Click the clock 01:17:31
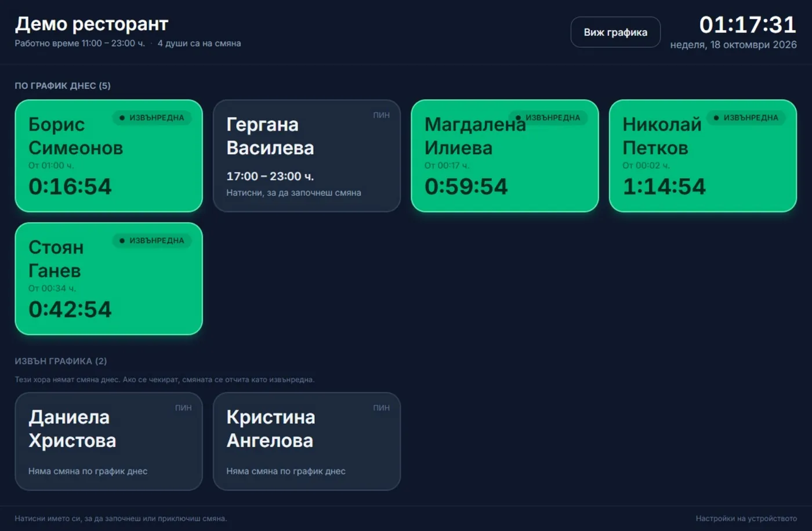 point(748,24)
